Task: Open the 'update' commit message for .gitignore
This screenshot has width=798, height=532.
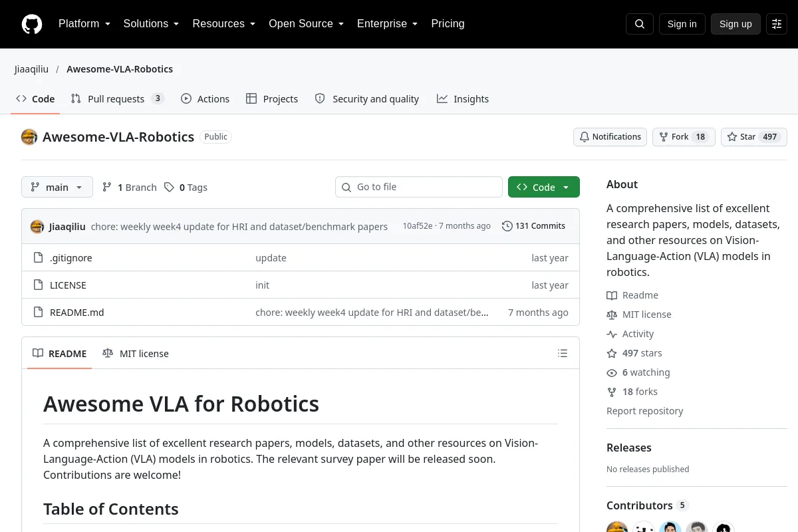Action: coord(271,258)
